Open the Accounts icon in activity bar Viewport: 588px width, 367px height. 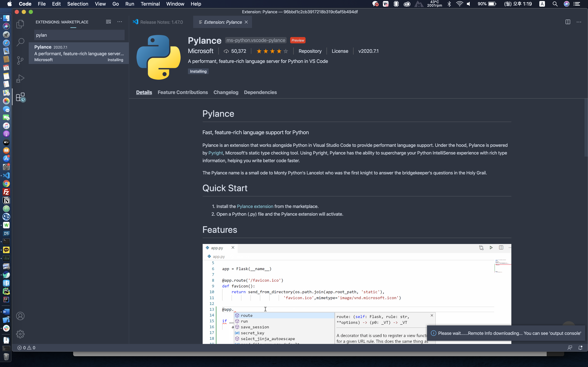click(20, 316)
